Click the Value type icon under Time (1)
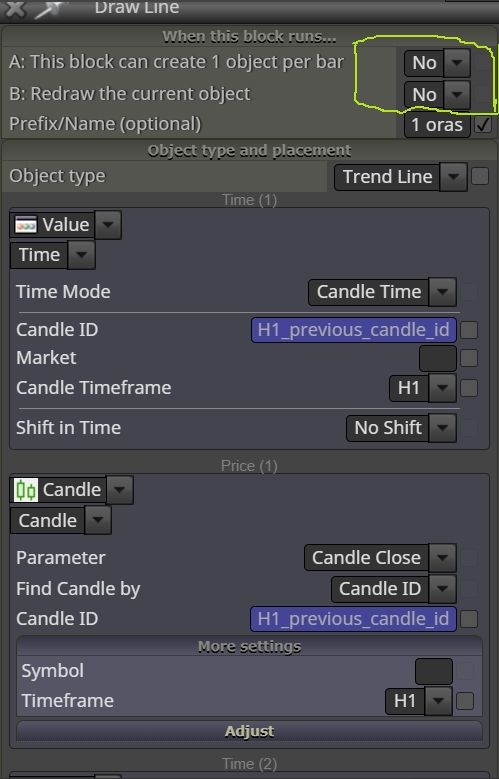This screenshot has width=499, height=779. click(x=26, y=225)
